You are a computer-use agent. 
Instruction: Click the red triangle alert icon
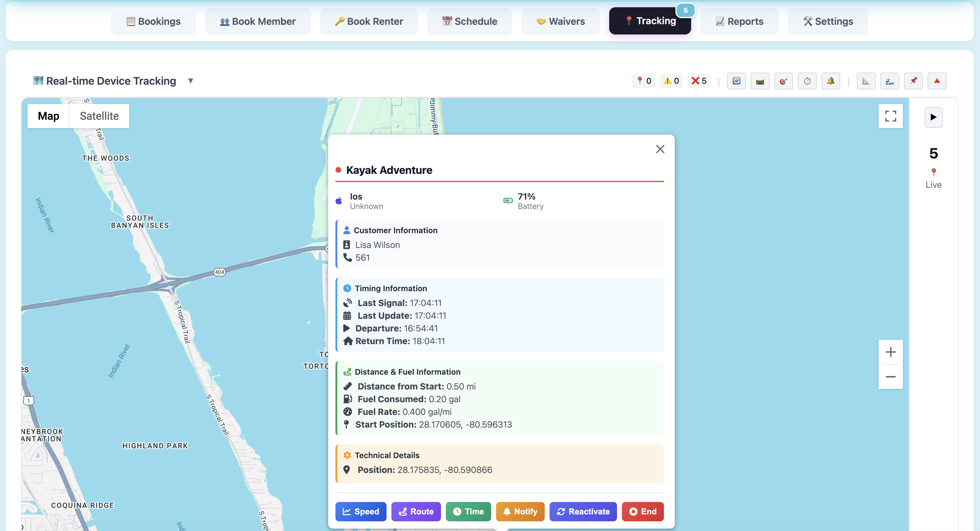click(937, 81)
